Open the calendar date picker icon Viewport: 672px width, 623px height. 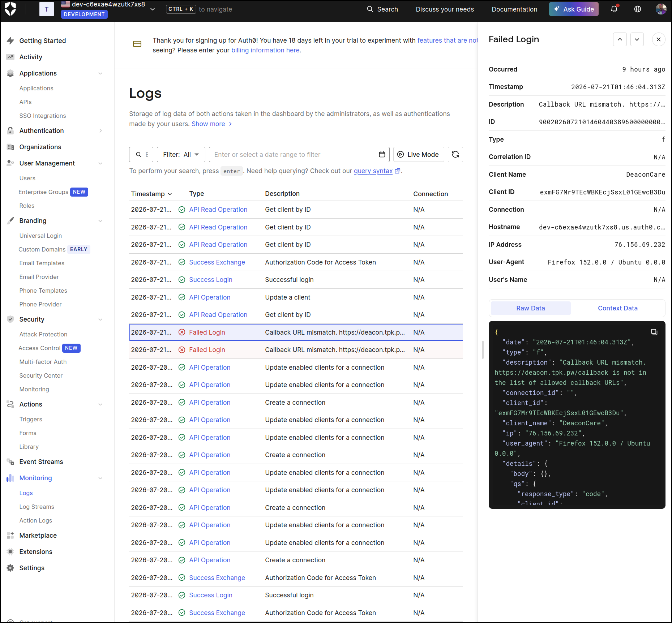pos(382,154)
